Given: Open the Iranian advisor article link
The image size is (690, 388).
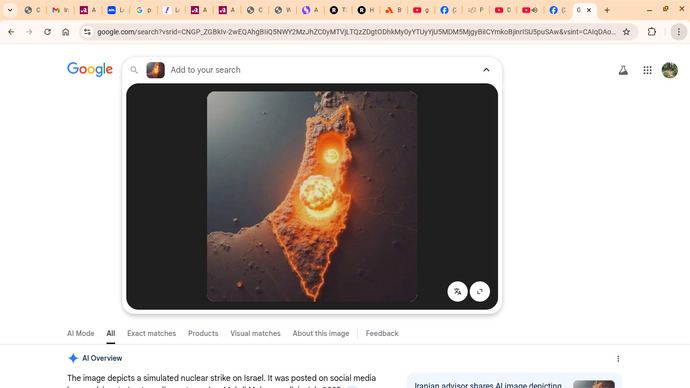Looking at the screenshot, I should tap(488, 384).
